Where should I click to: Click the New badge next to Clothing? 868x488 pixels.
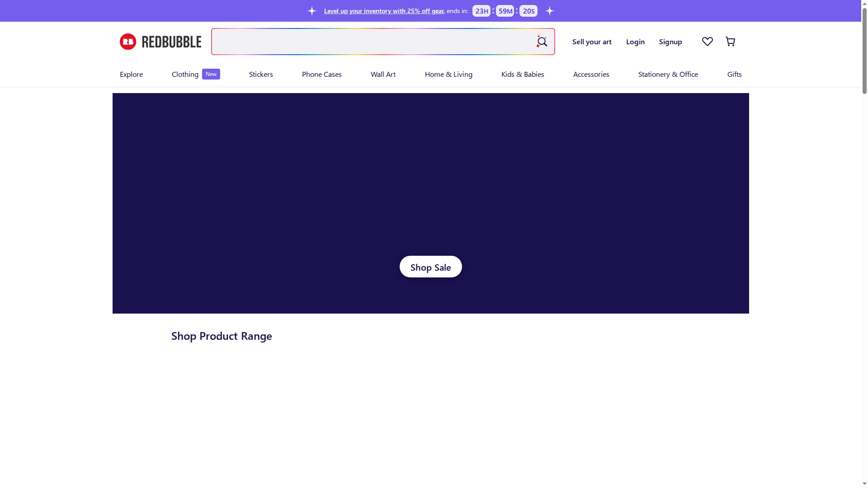point(211,74)
